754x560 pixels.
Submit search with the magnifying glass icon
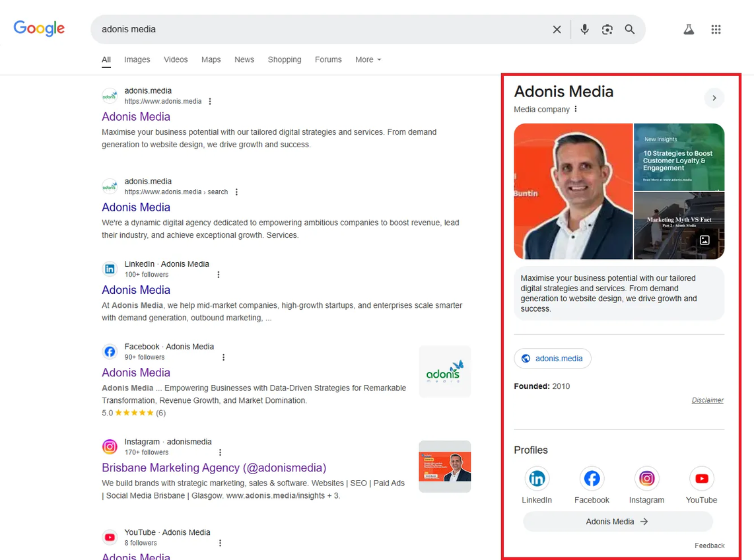629,29
